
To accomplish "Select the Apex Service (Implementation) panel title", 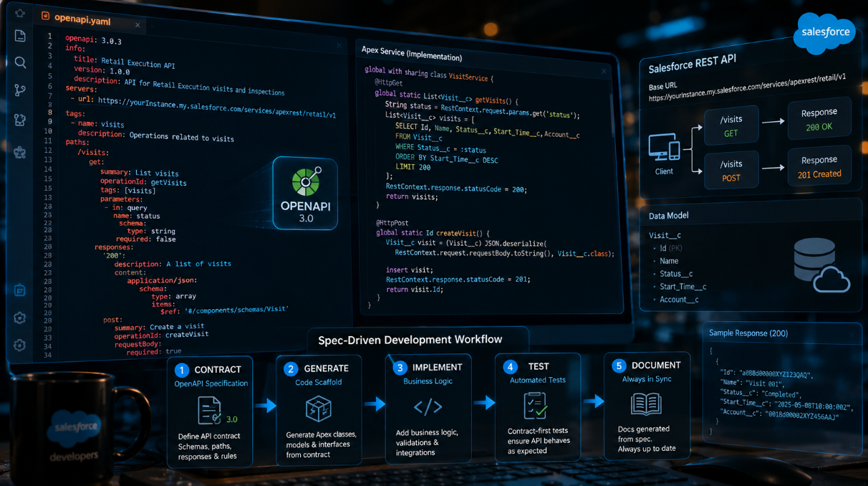I will tap(412, 53).
